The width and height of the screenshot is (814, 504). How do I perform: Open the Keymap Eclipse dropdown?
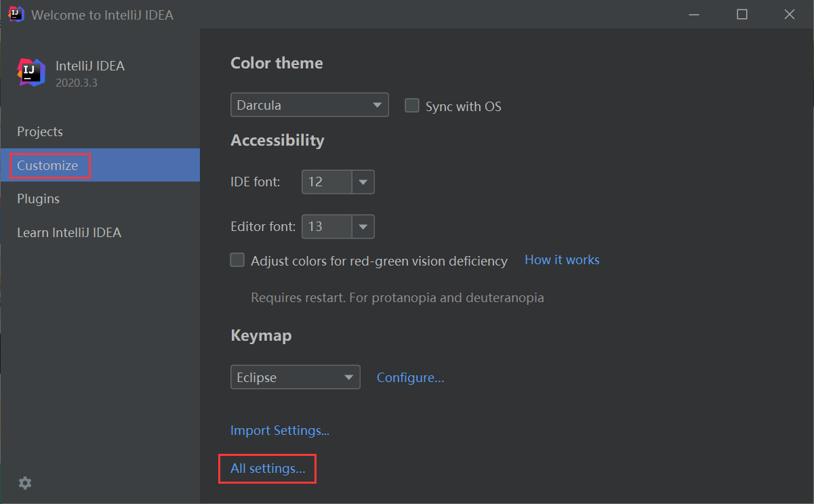[x=296, y=377]
